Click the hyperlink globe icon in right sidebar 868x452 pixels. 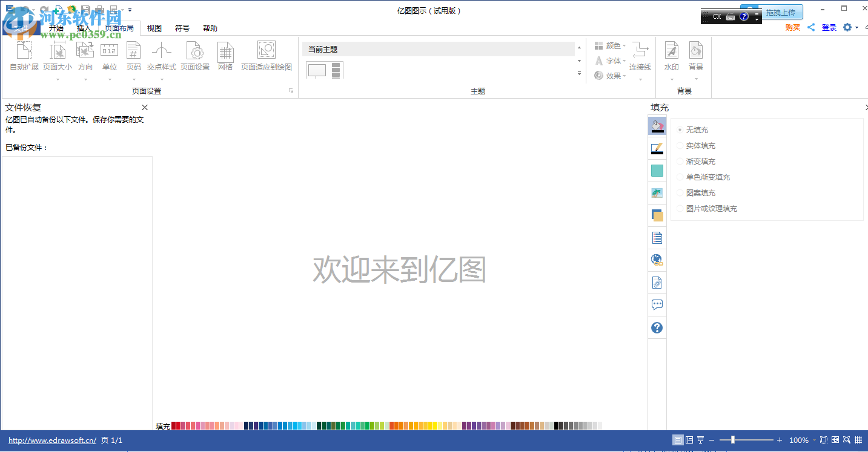[x=657, y=260]
